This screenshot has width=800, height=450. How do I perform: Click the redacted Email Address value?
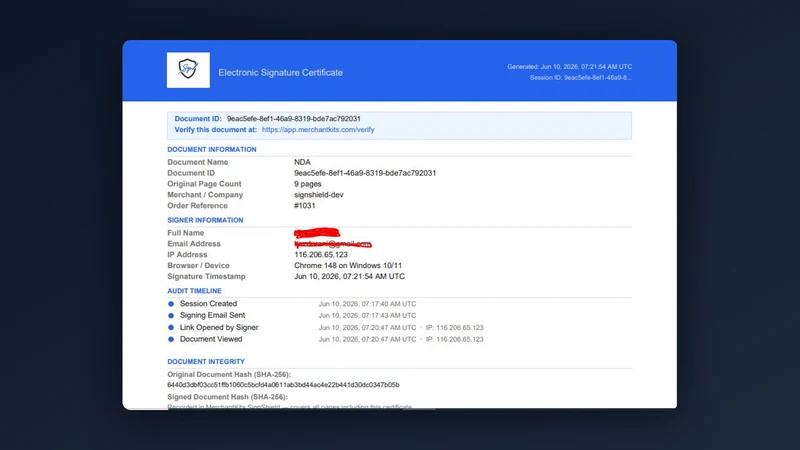point(333,244)
